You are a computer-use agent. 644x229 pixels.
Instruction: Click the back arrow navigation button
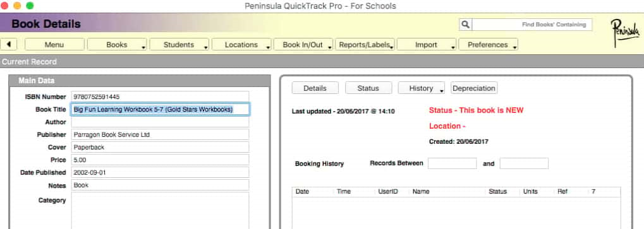(x=8, y=44)
